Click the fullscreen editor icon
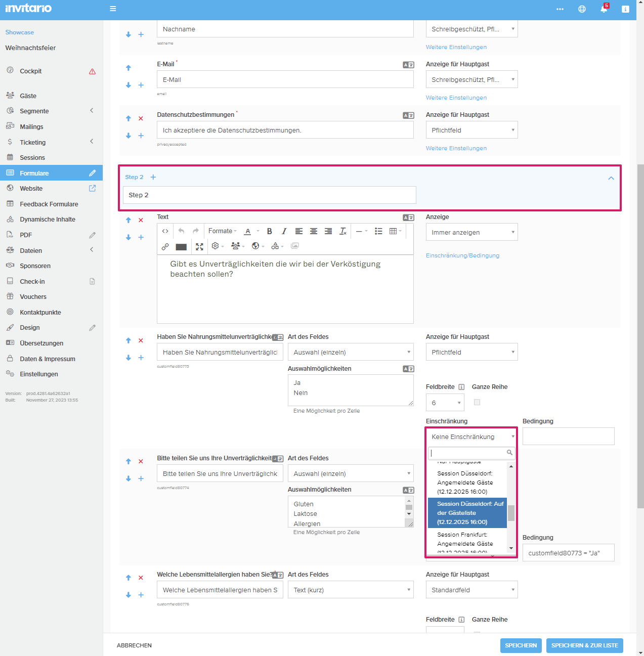 pos(199,246)
